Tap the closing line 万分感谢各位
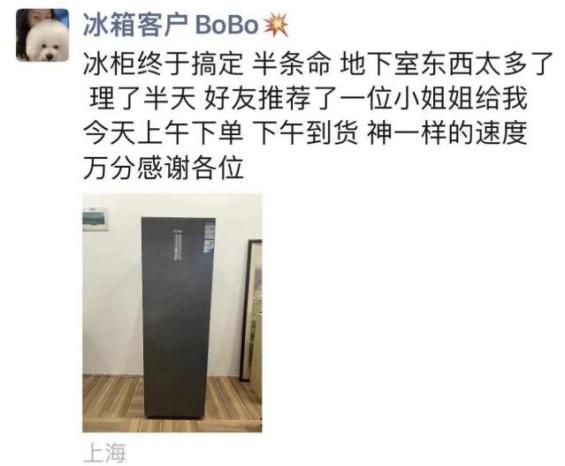The image size is (565, 466). [163, 168]
